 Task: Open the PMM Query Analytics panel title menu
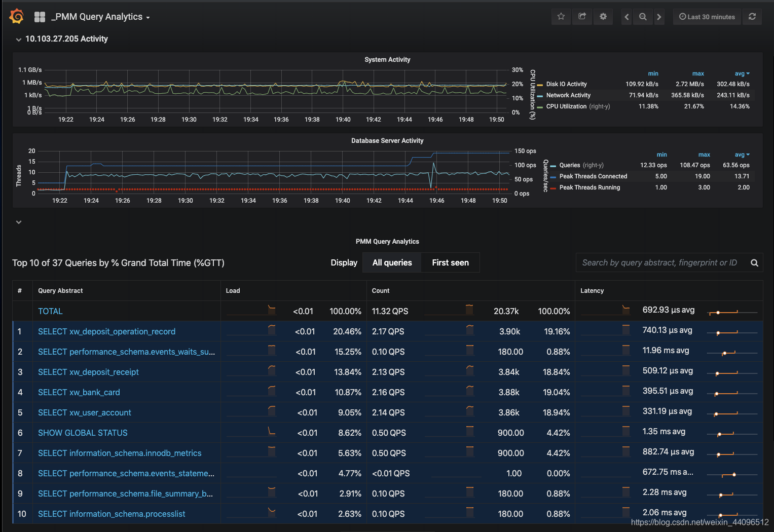tap(387, 242)
